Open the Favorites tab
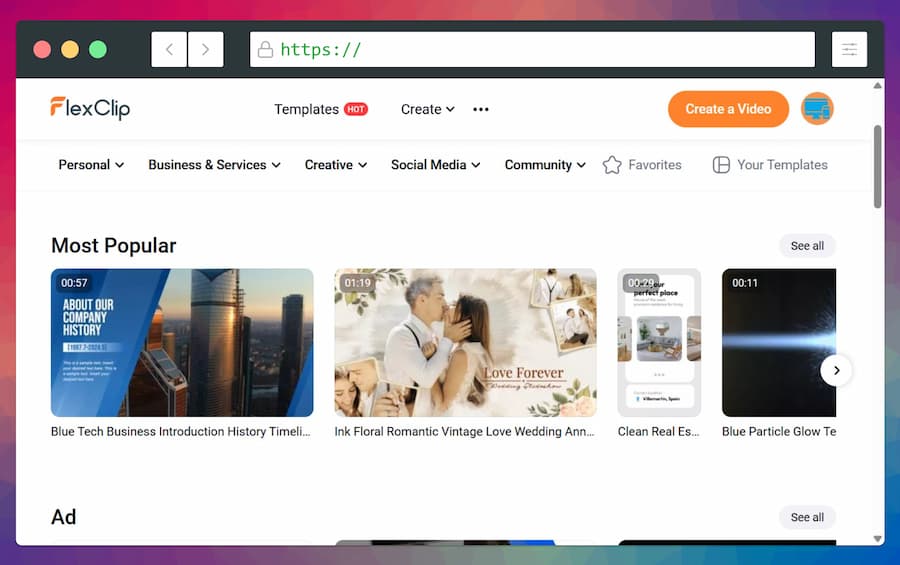 pos(642,165)
